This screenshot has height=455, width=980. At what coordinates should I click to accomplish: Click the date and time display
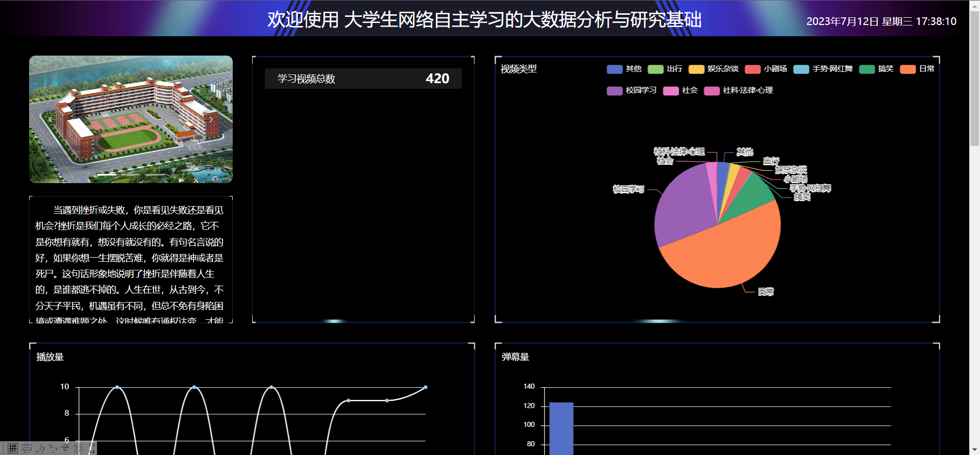(881, 21)
